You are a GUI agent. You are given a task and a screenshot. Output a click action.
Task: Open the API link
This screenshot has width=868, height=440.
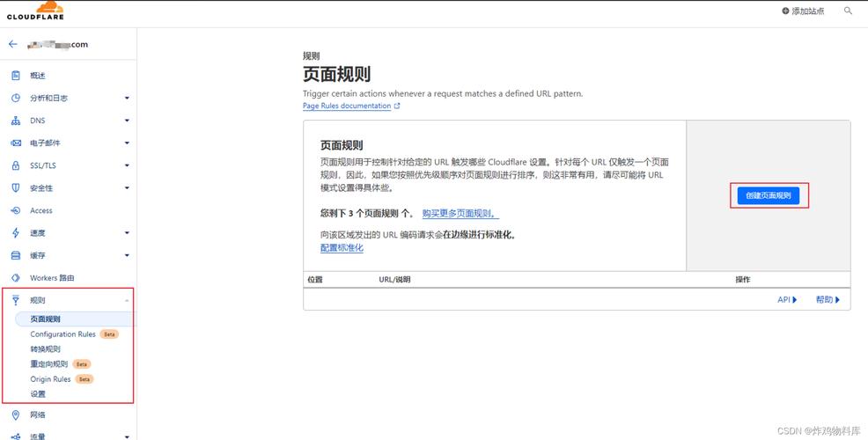pos(787,299)
